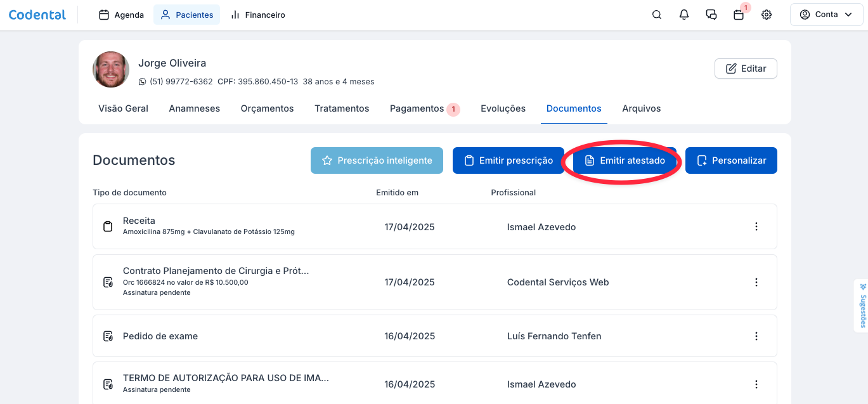This screenshot has width=868, height=404.
Task: Open the Sugestões side tab
Action: (x=862, y=305)
